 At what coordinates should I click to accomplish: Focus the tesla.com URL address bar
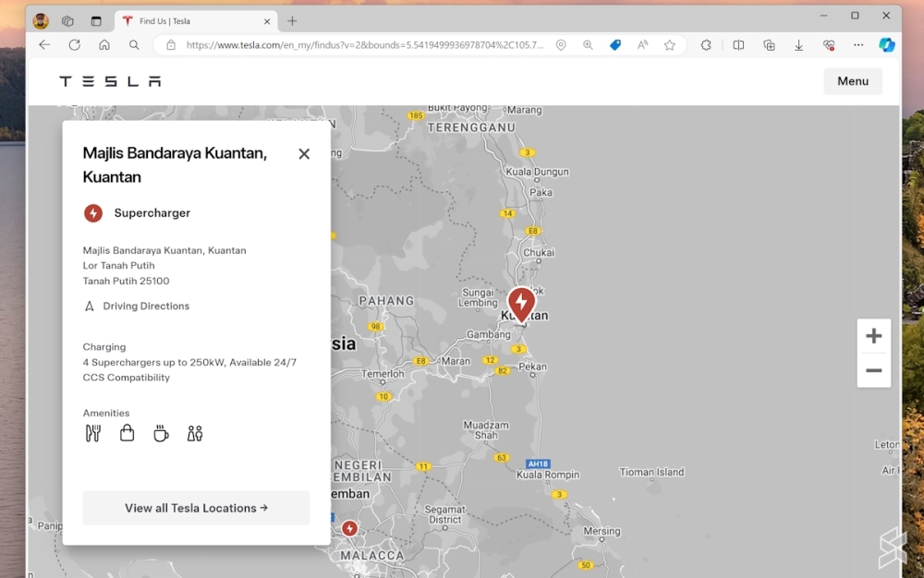[x=365, y=44]
